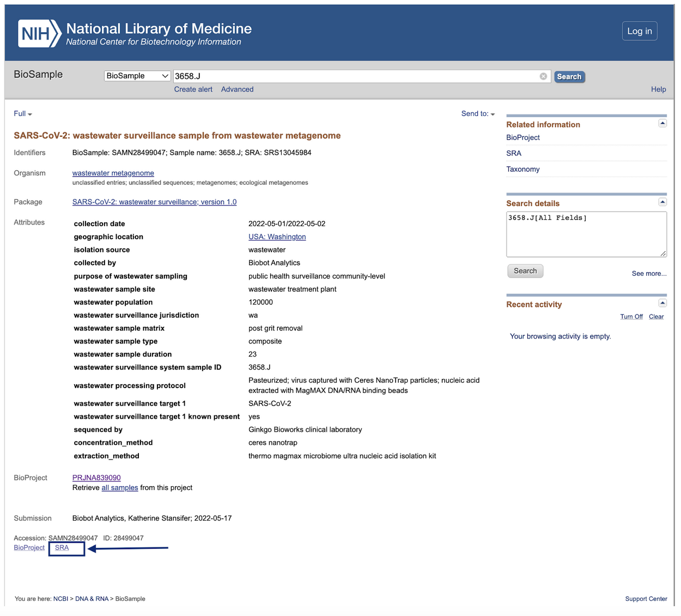Open BioProject under Related information
This screenshot has height=616, width=681.
pyautogui.click(x=523, y=137)
